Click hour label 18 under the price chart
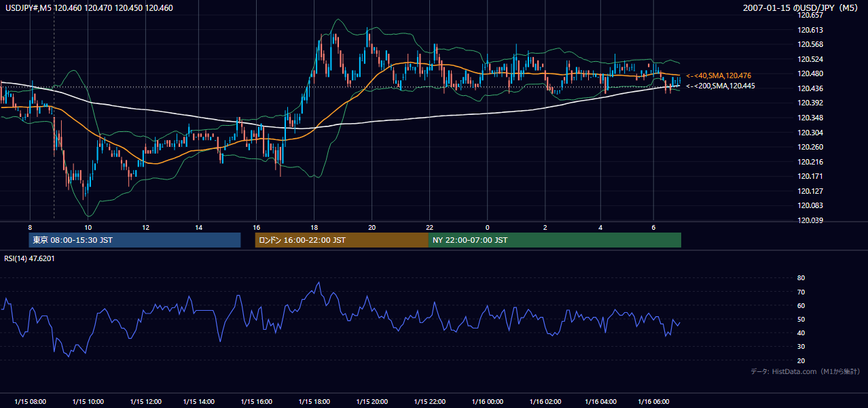Viewport: 868px width, 408px height. [314, 226]
